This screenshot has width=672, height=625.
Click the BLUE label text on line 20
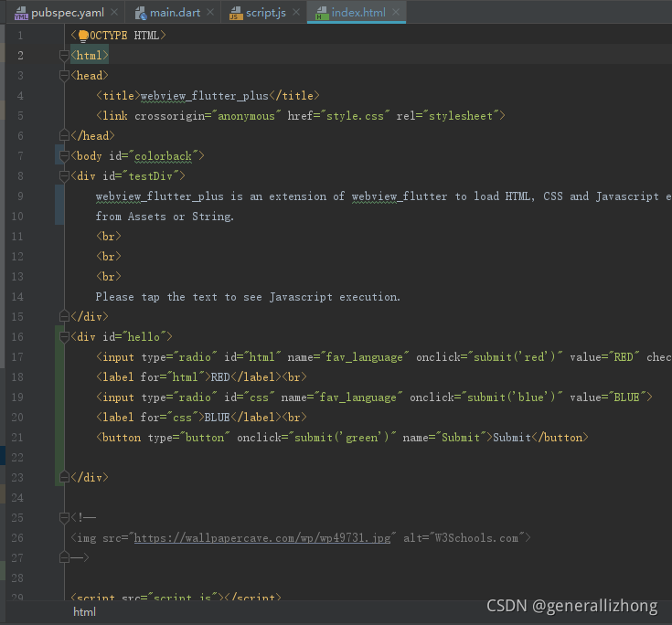218,418
